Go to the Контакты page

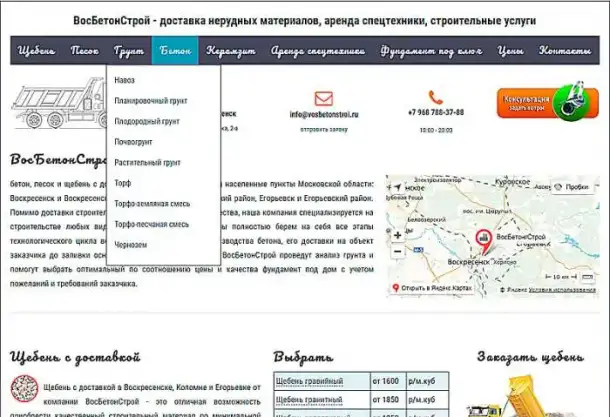(x=565, y=51)
